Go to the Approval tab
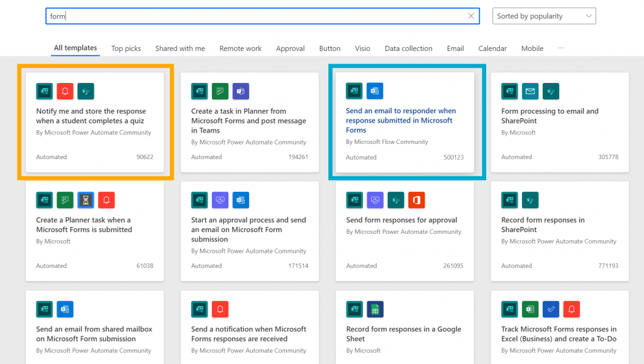 click(290, 48)
